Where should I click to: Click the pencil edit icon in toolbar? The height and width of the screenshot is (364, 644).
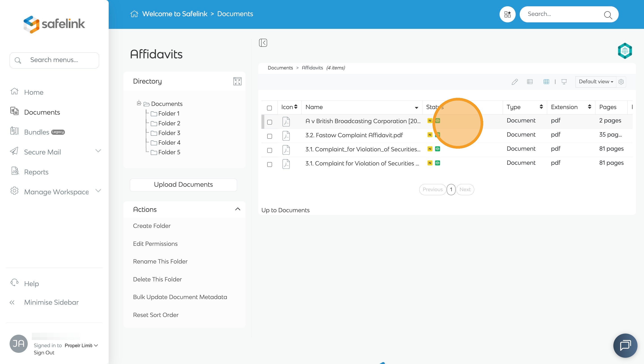coord(515,82)
